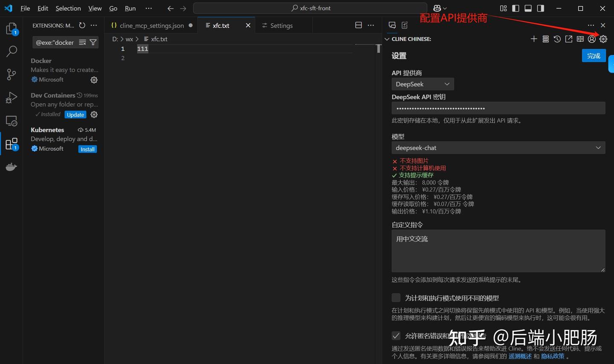Toggle primary side bar visibility
The image size is (614, 364).
click(516, 9)
